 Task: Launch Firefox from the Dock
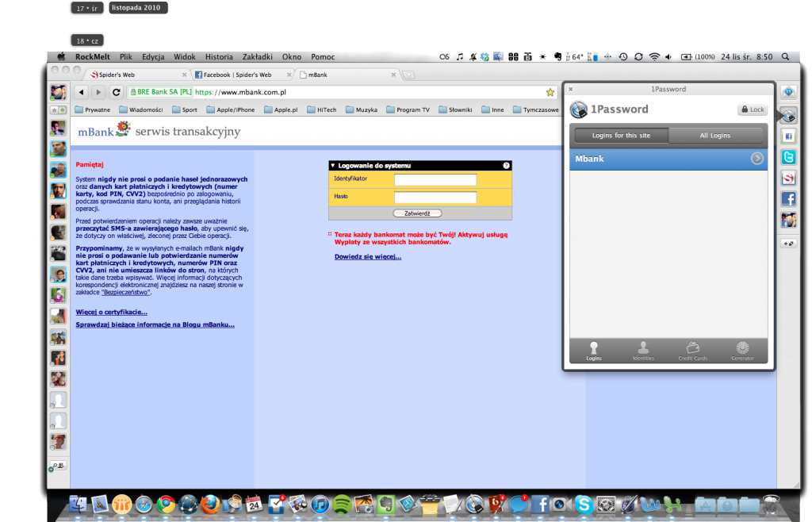(x=209, y=504)
